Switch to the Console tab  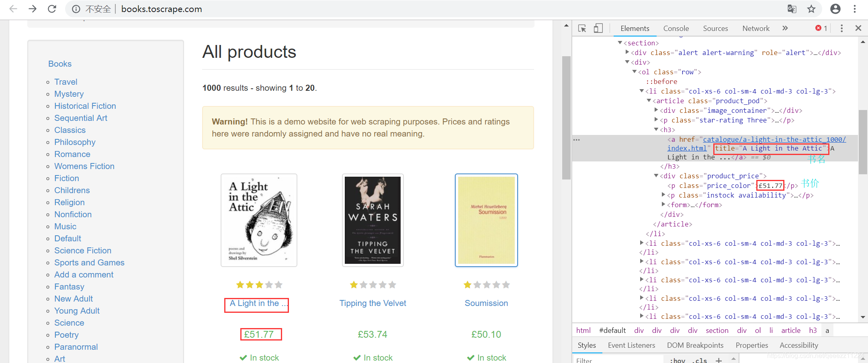click(x=676, y=29)
